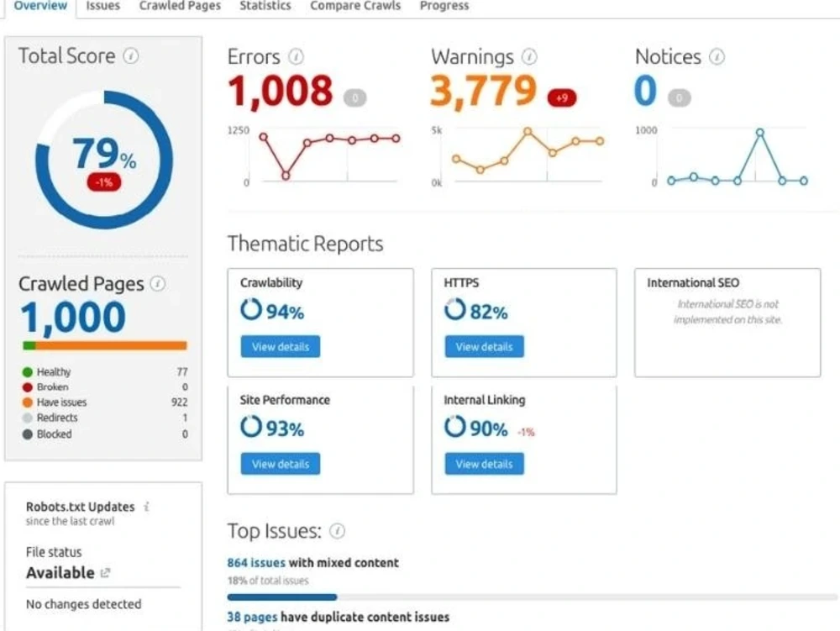Image resolution: width=840 pixels, height=631 pixels.
Task: Click the Internal Linking progress ring icon
Action: (x=454, y=427)
